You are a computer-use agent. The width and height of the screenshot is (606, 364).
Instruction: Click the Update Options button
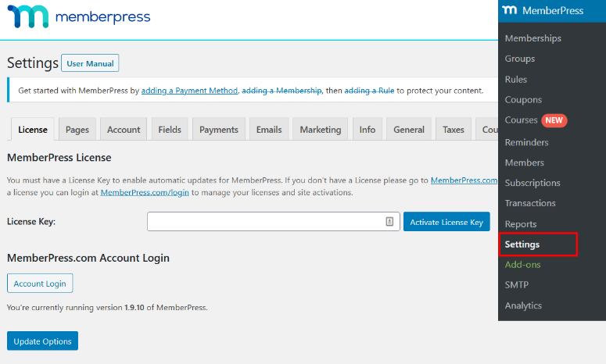42,341
